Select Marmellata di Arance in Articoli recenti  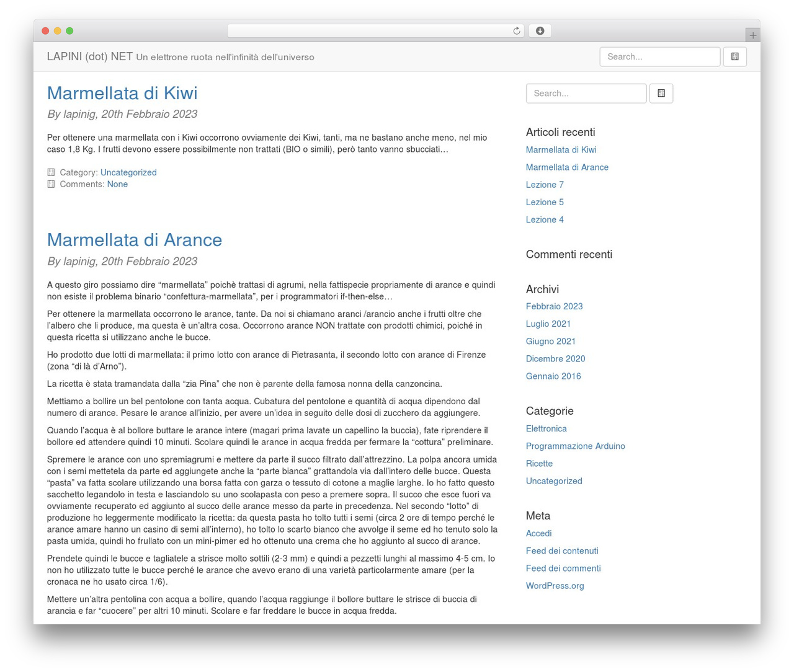pos(567,167)
